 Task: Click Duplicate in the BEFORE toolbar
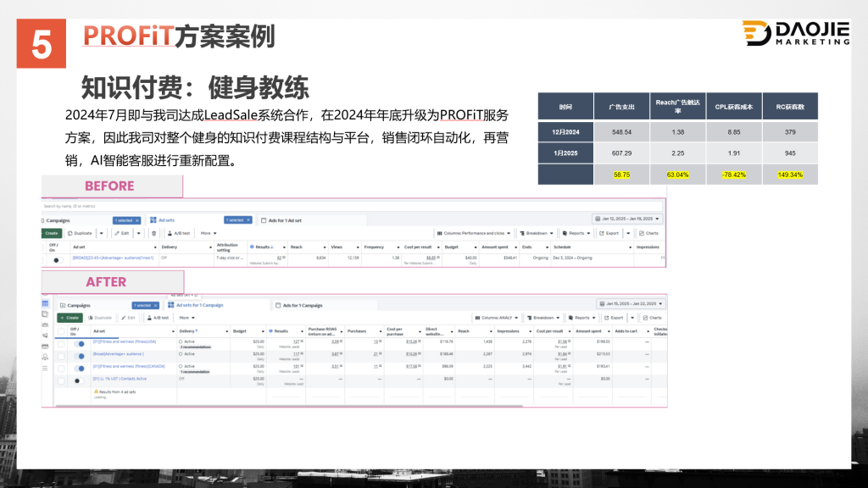pos(81,234)
